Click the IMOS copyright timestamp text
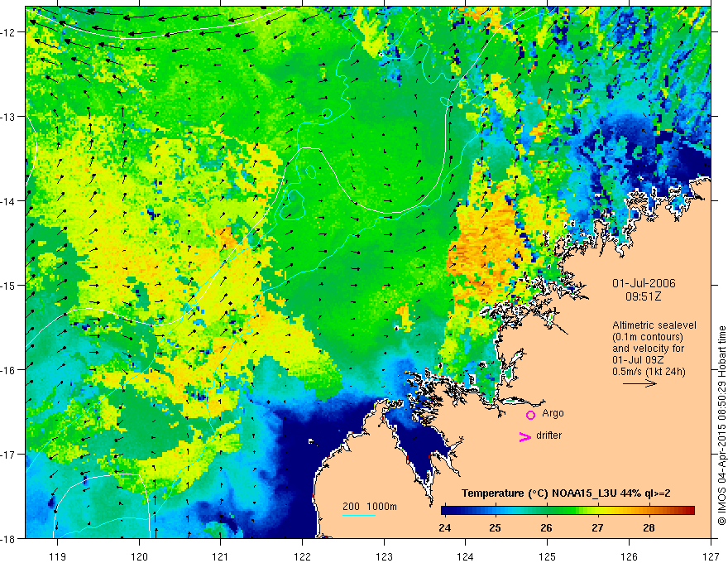The image size is (728, 563). (721, 426)
